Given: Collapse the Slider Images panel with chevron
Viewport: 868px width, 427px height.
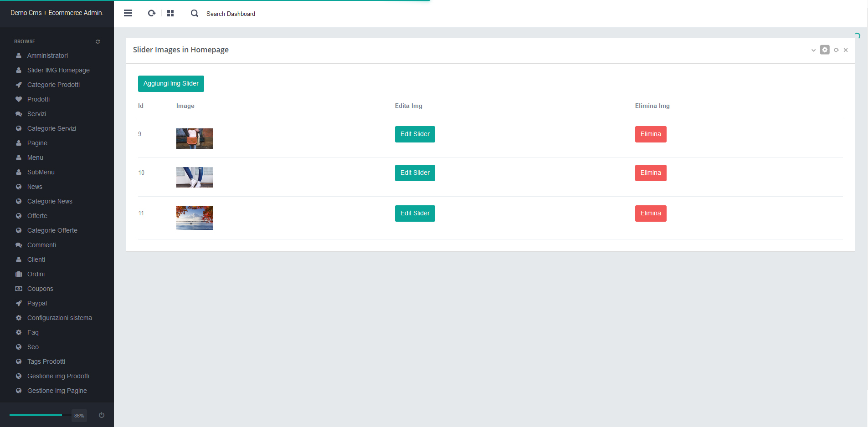Looking at the screenshot, I should coord(813,50).
